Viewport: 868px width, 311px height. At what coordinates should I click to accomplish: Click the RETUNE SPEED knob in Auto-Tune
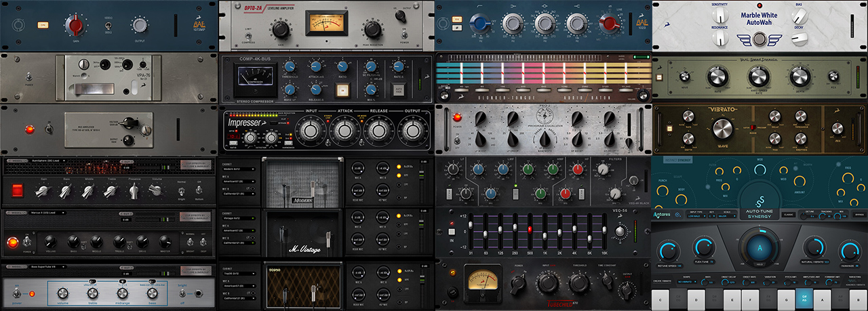668,251
